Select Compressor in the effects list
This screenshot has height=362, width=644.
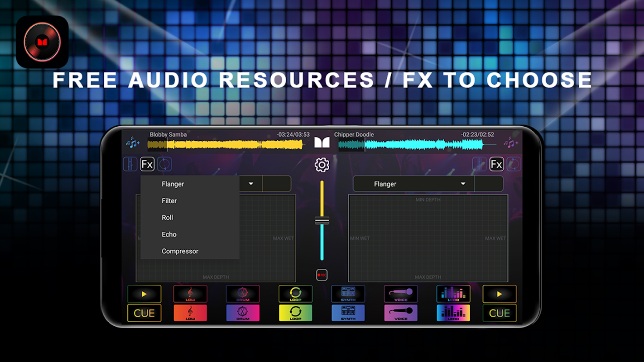pos(180,251)
